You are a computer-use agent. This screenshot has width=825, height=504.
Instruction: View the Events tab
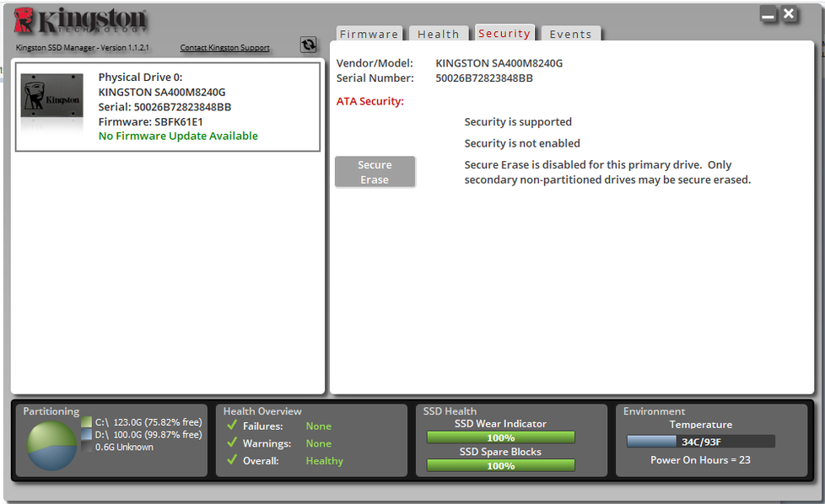tap(571, 35)
